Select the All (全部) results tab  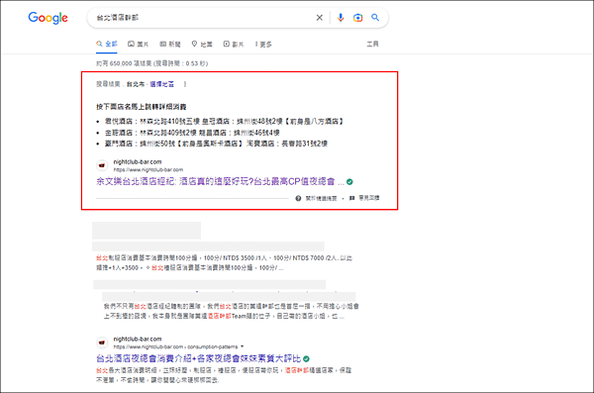pos(107,44)
